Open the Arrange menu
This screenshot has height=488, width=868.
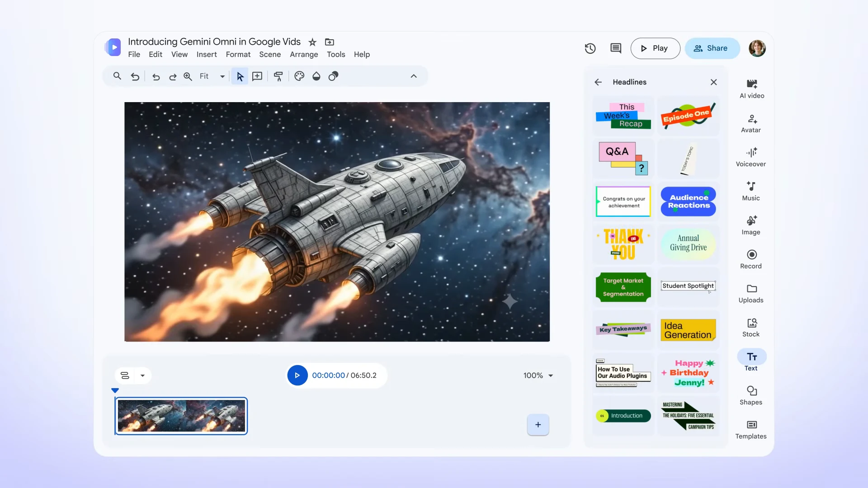[x=304, y=54]
